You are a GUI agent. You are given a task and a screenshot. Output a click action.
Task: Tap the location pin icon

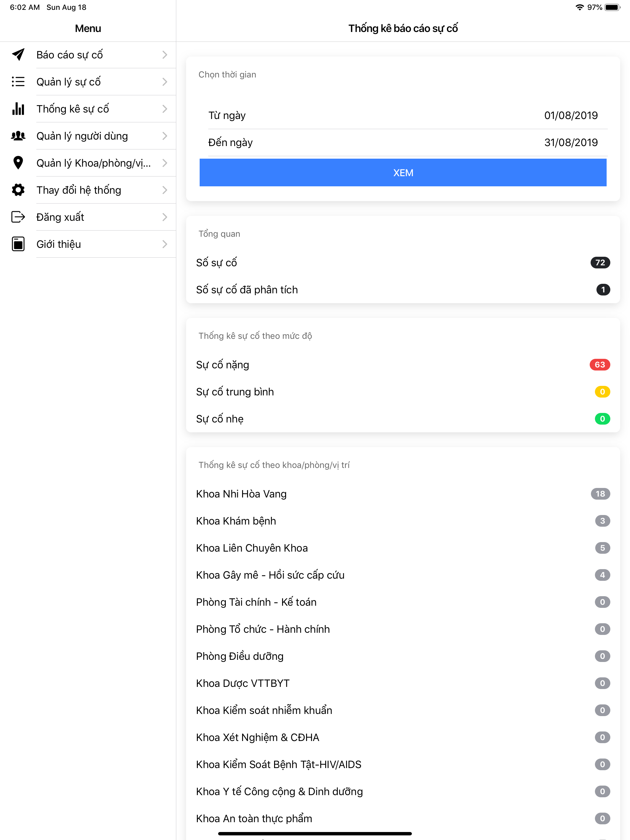(x=18, y=163)
